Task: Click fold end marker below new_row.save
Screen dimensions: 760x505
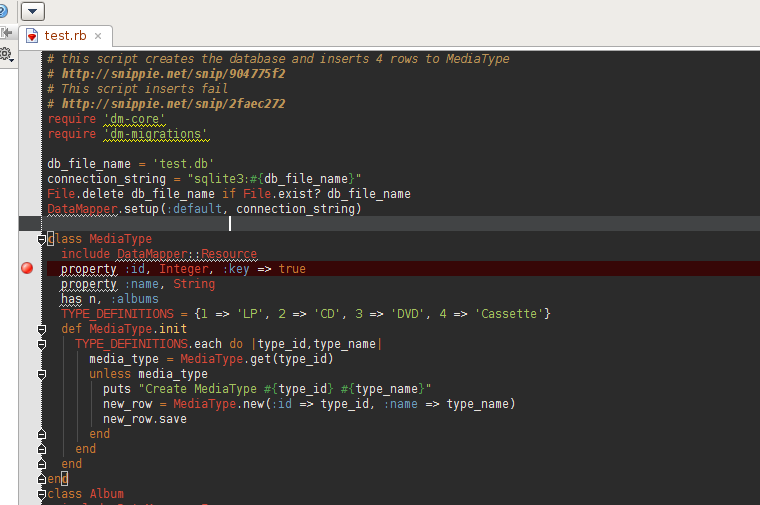Action: (42, 434)
